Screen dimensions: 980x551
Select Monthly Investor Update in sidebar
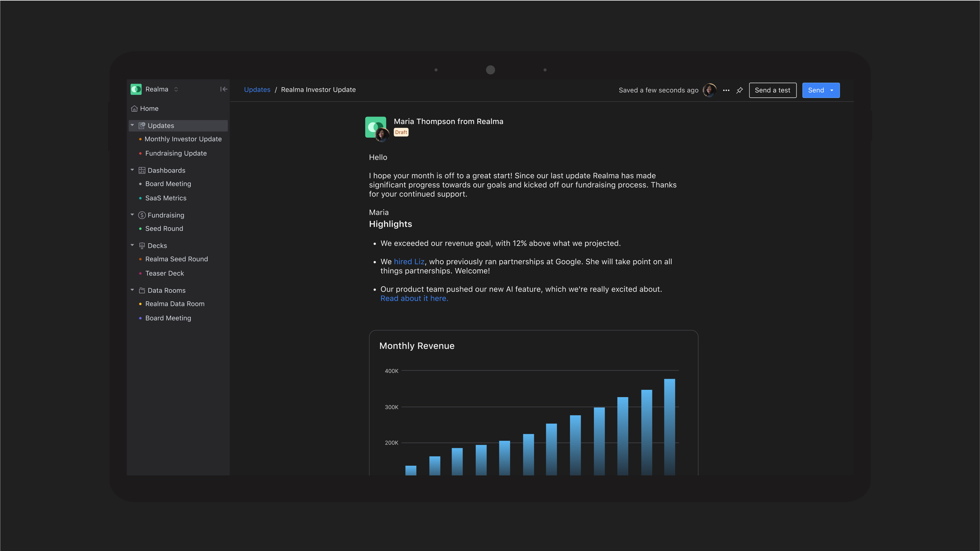tap(183, 139)
